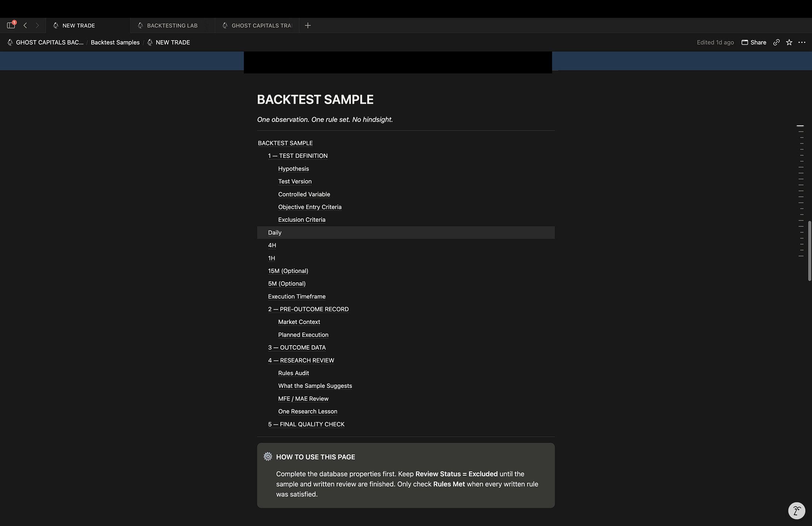Open the Share button
This screenshot has width=812, height=526.
754,42
